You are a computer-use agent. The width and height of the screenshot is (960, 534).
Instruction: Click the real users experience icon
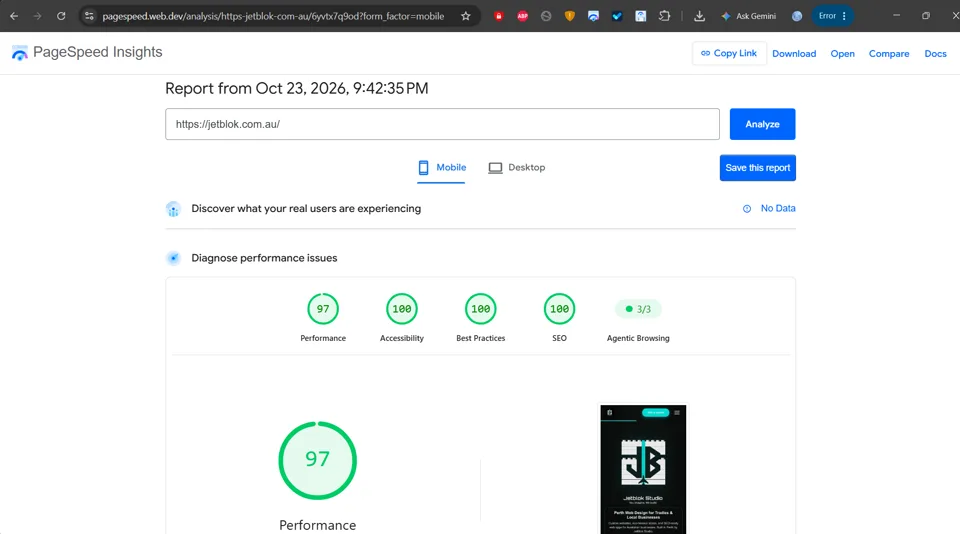(173, 209)
